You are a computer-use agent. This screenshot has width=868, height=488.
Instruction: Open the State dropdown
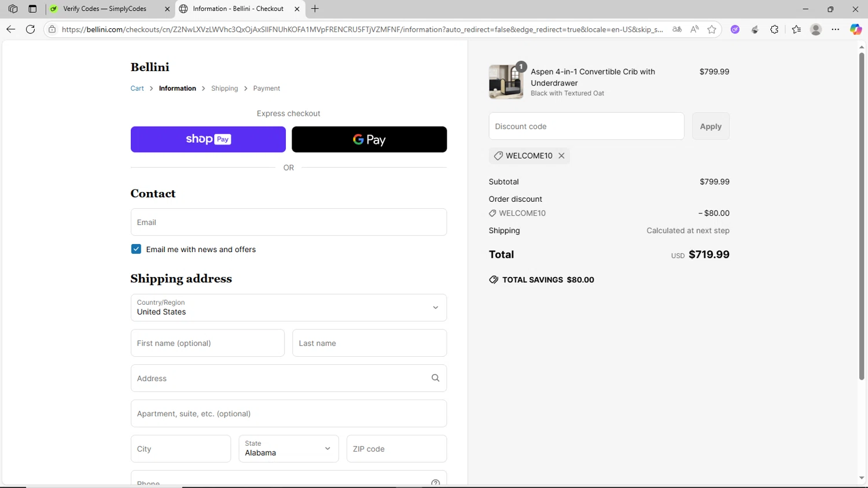(x=289, y=449)
